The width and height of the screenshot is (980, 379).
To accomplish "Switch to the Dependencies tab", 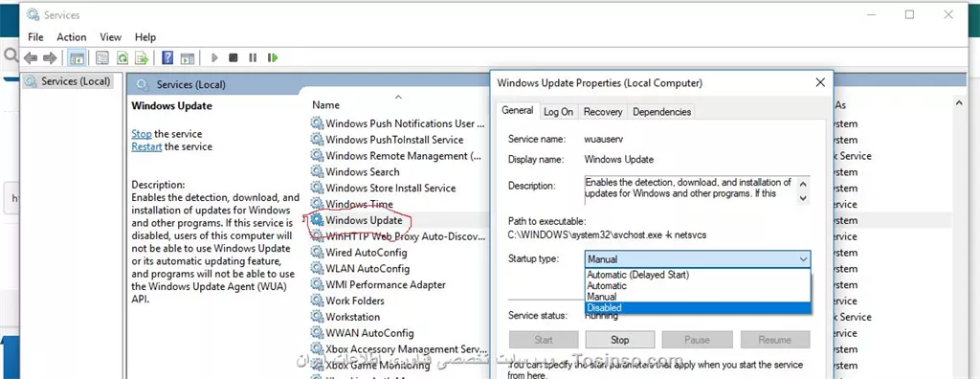I will click(x=662, y=112).
